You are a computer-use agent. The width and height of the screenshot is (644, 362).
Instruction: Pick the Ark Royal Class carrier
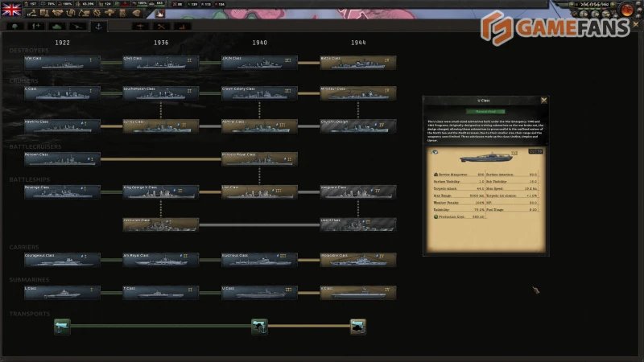(x=160, y=259)
